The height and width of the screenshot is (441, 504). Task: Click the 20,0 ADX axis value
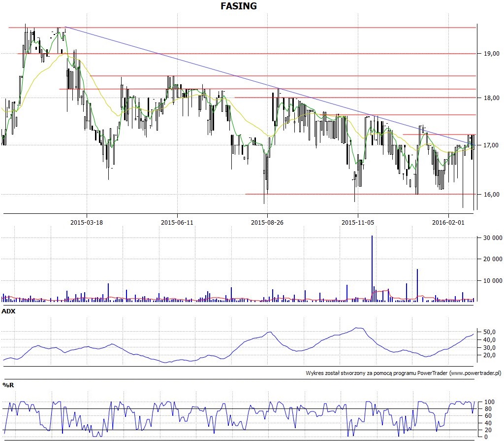(490, 355)
